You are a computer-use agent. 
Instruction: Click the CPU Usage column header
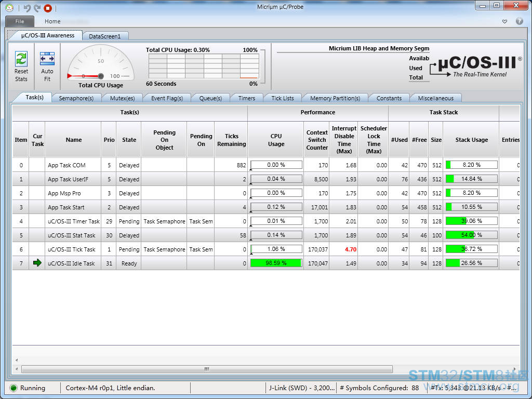(276, 140)
